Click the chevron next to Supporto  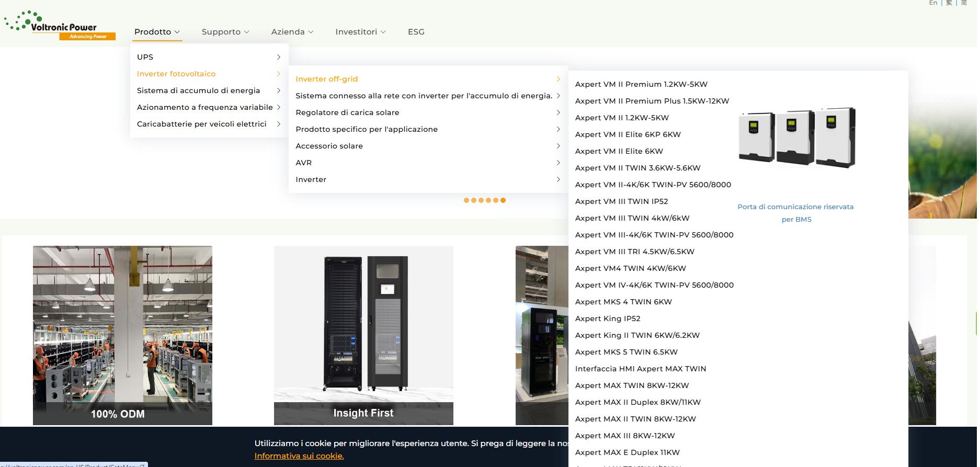pyautogui.click(x=246, y=32)
